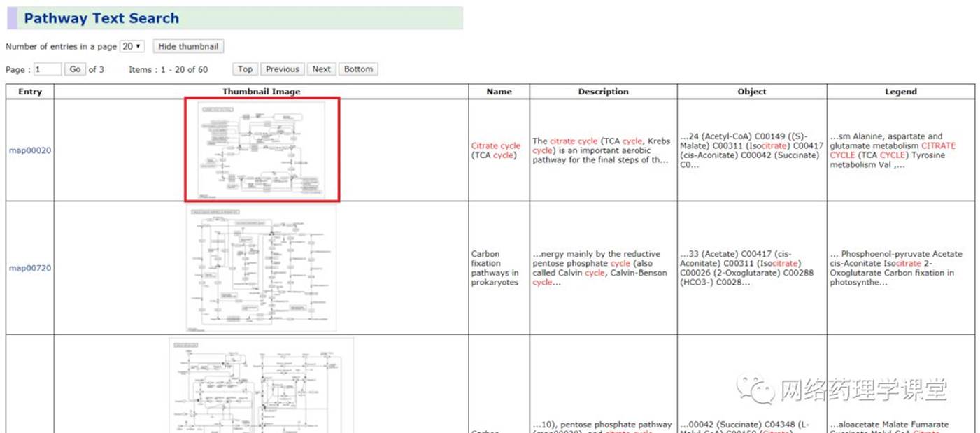This screenshot has width=980, height=433.
Task: Click the Legend column header
Action: pyautogui.click(x=901, y=92)
